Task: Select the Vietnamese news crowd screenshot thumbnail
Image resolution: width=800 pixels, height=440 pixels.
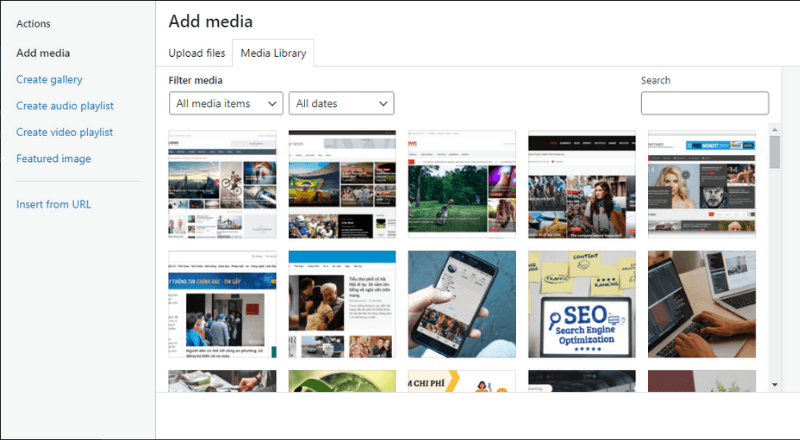Action: pyautogui.click(x=222, y=304)
